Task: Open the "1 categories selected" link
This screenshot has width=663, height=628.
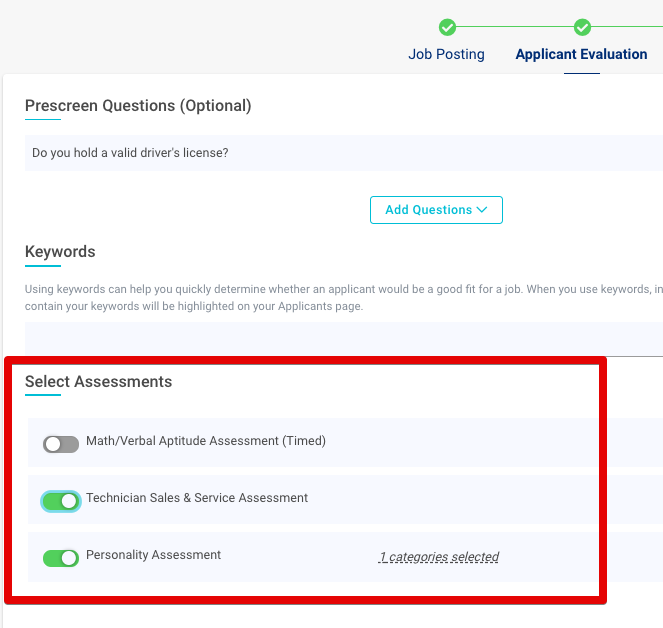Action: tap(438, 557)
